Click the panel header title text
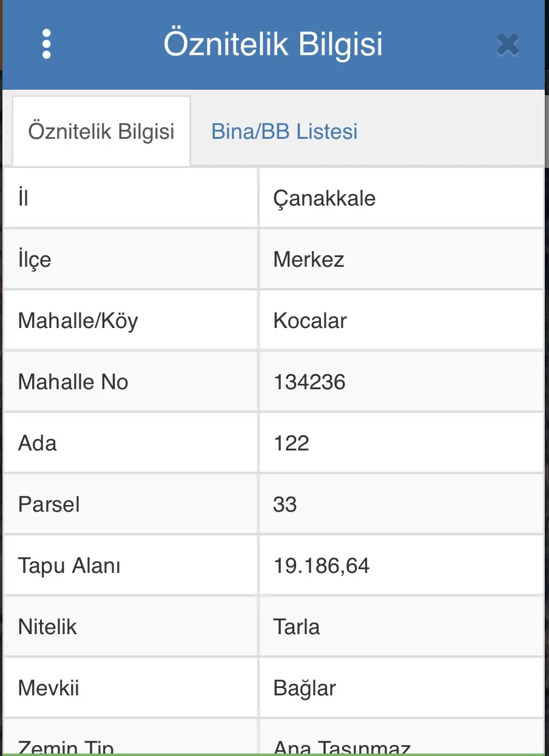The height and width of the screenshot is (756, 549). [x=273, y=45]
